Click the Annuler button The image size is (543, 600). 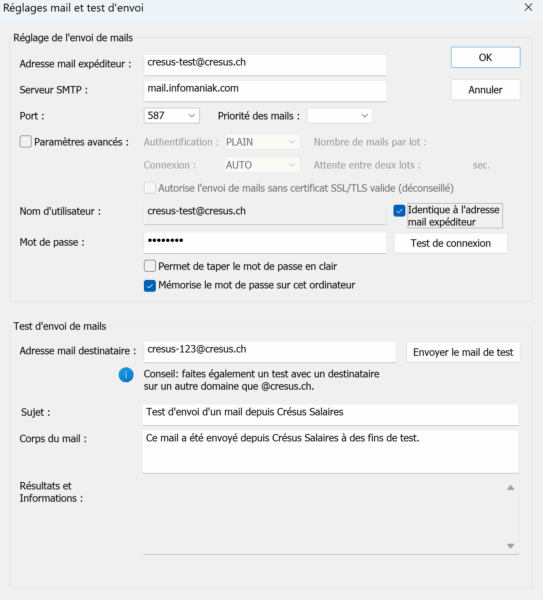pos(486,90)
